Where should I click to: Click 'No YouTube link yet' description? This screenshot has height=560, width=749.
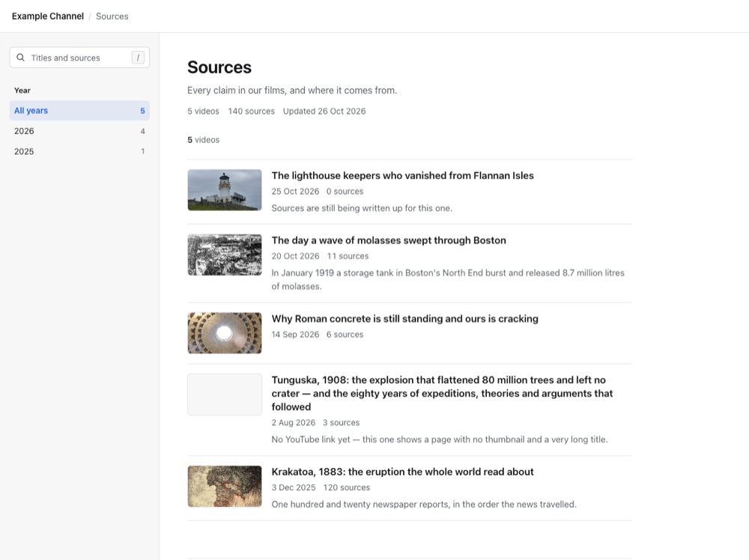(x=440, y=439)
